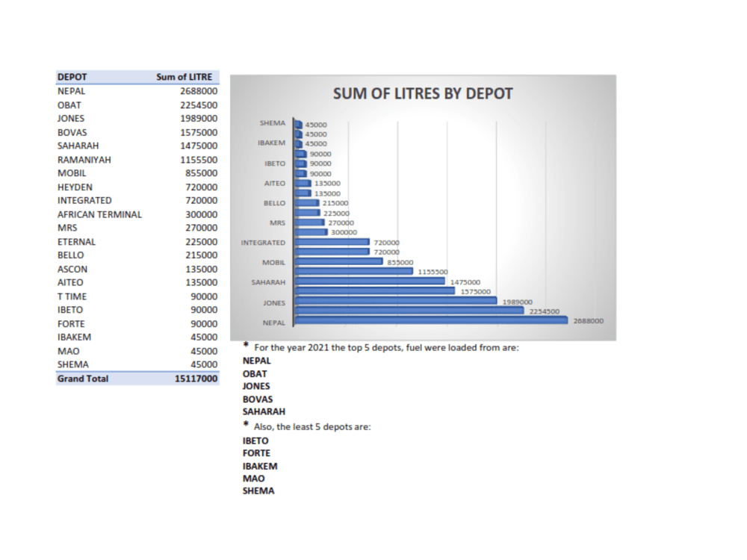
Task: Click the 90000 value in the FORTE table row
Action: 204,324
